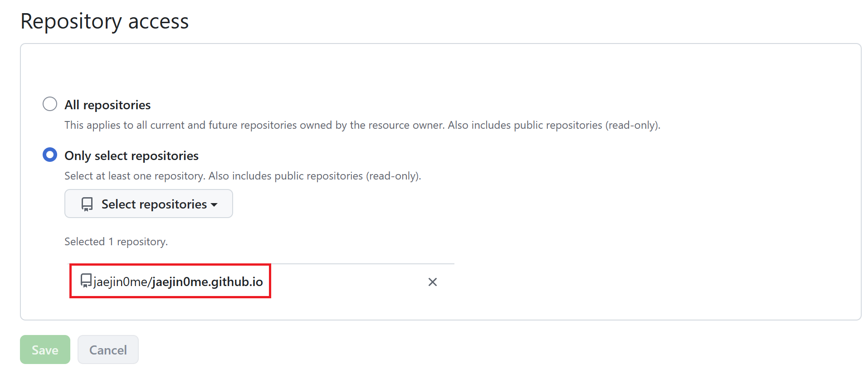This screenshot has width=868, height=369.
Task: Select the Only select repositories radio option
Action: [x=50, y=155]
